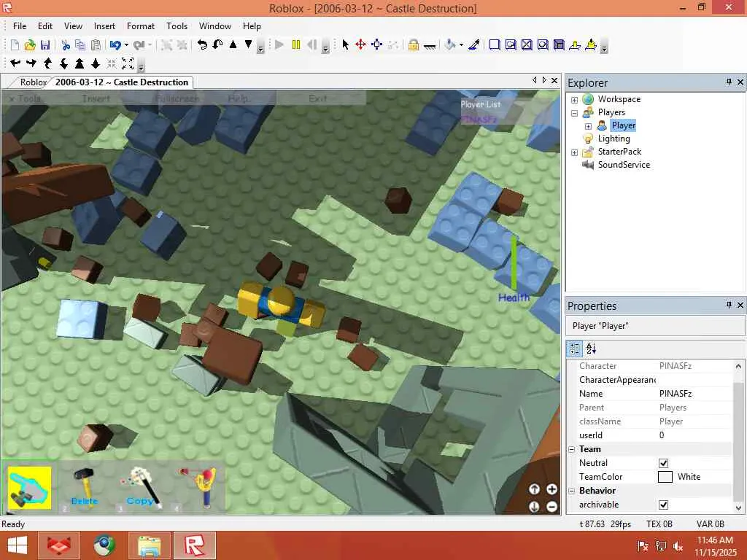
Task: Click the camera pan left arrow
Action: coord(16,63)
